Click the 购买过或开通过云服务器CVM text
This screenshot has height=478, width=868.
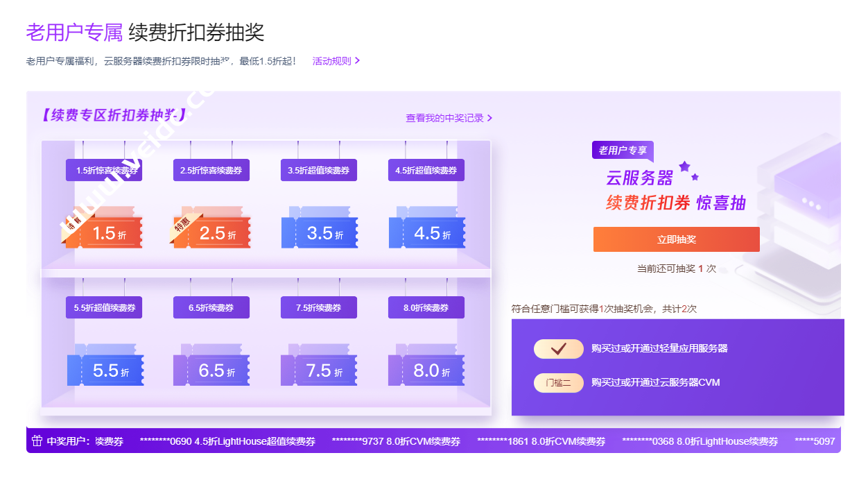tap(655, 383)
